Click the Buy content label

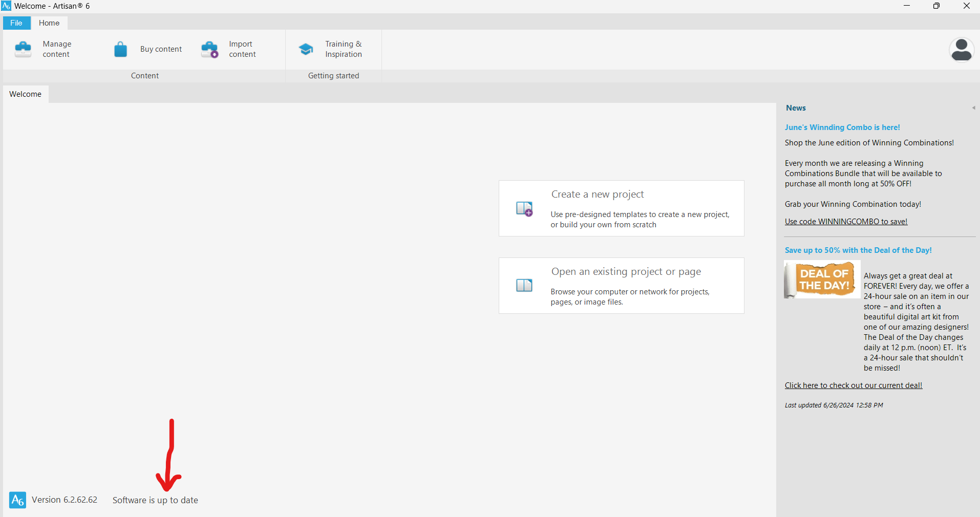pyautogui.click(x=161, y=49)
